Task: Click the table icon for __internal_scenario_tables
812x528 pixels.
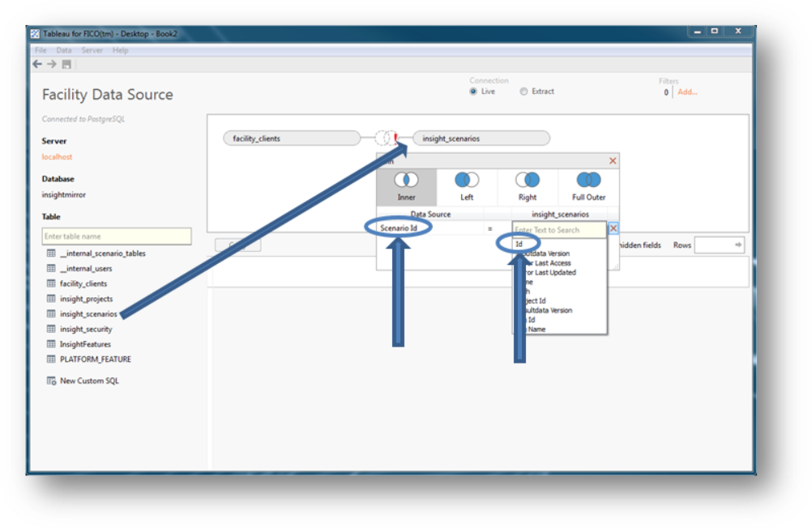Action: [x=51, y=253]
